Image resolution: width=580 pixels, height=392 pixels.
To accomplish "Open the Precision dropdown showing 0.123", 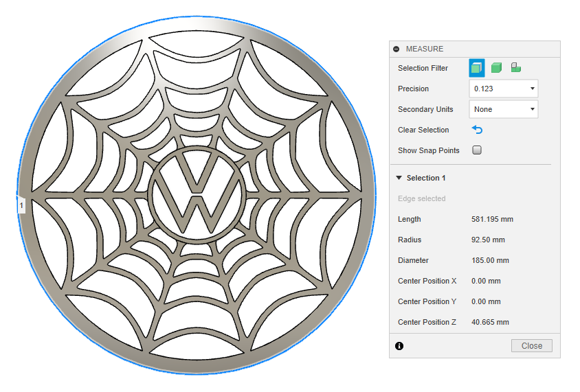I will [504, 89].
